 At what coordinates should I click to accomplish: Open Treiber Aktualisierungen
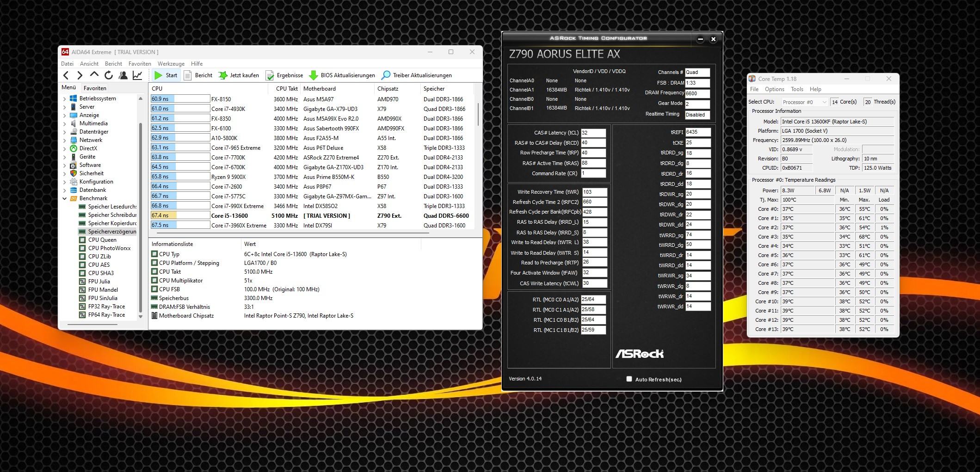[416, 75]
